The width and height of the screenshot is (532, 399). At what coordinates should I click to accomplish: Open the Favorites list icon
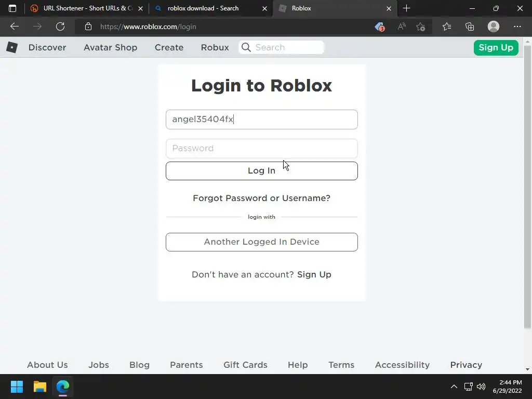coord(447,26)
